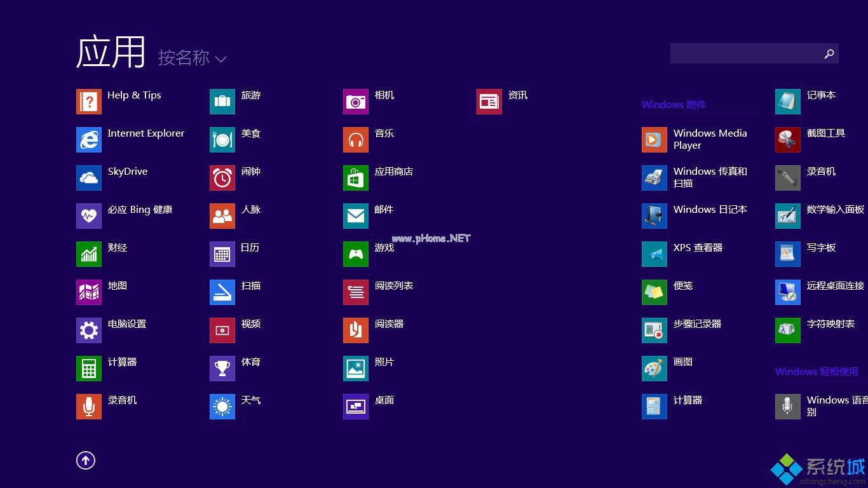
Task: Open the 字符映射表 character map icon
Action: point(788,330)
